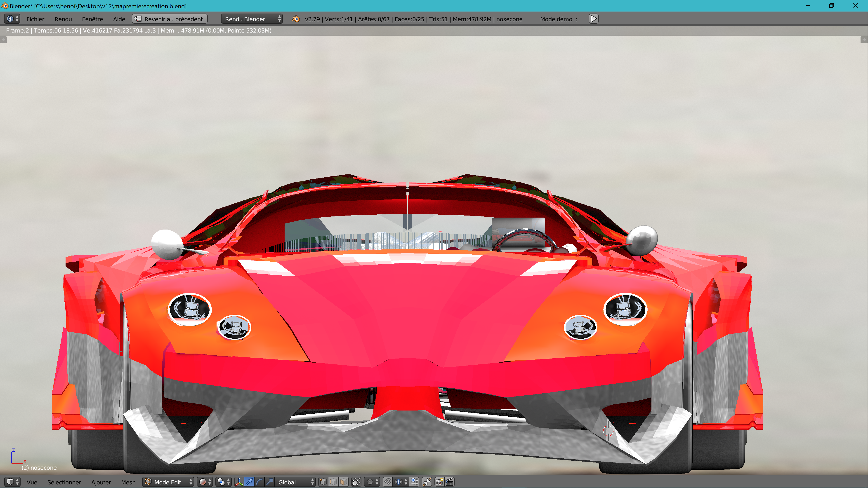
Task: Open the Sélectionner menu
Action: coord(64,482)
